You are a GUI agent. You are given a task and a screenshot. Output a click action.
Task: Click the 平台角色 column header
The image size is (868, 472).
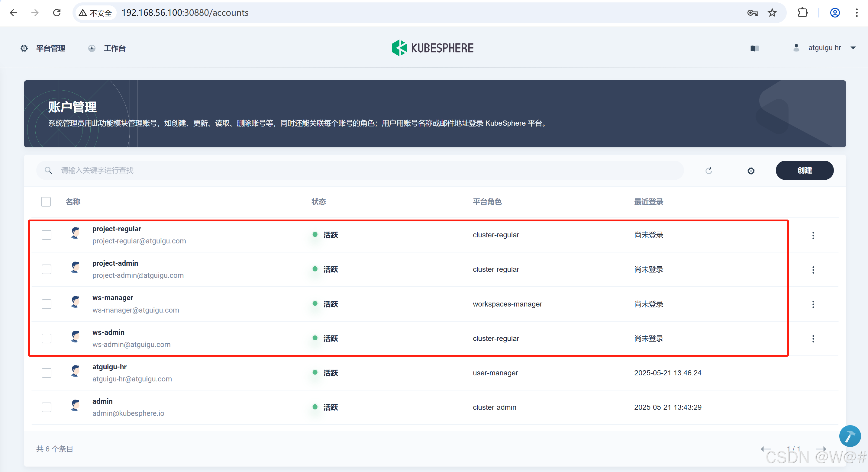pos(487,201)
